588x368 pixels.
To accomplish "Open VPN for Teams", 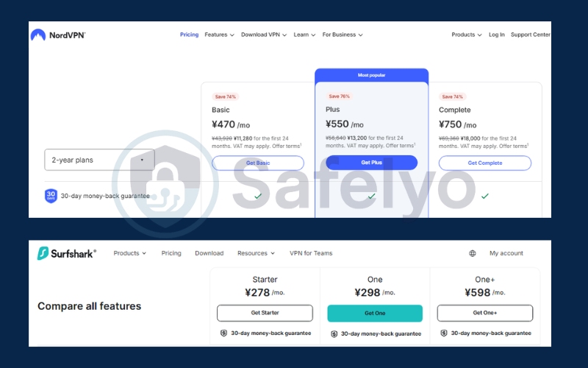I will (x=311, y=253).
